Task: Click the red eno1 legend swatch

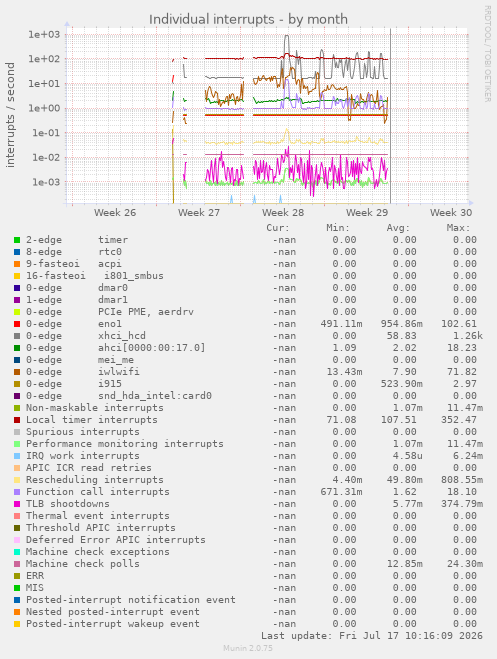Action: [x=17, y=324]
